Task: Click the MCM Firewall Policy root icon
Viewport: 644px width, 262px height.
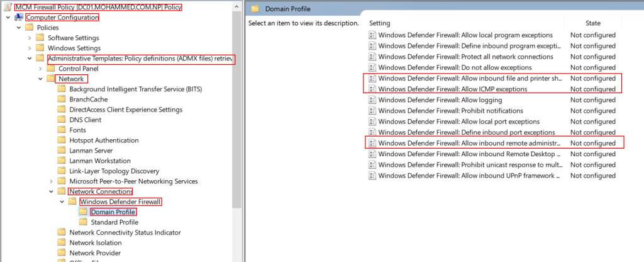Action: click(9, 8)
